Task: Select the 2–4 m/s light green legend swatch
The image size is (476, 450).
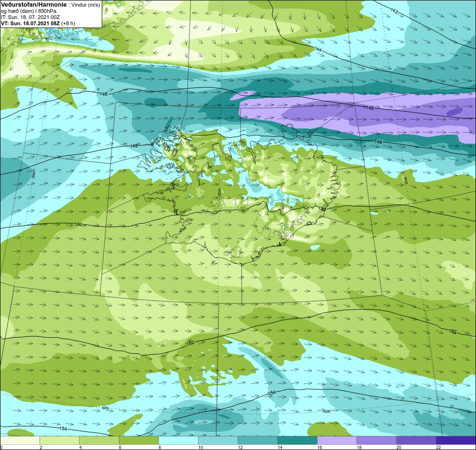Action: pos(59,440)
